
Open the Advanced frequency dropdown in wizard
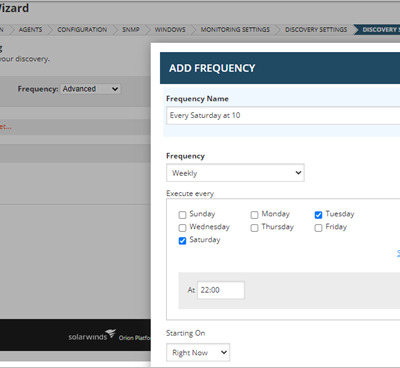(x=90, y=89)
